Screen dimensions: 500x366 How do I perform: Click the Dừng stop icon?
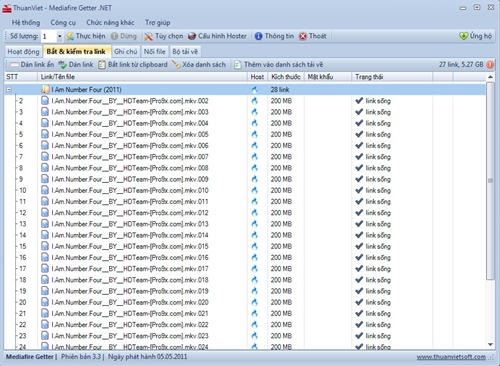114,36
